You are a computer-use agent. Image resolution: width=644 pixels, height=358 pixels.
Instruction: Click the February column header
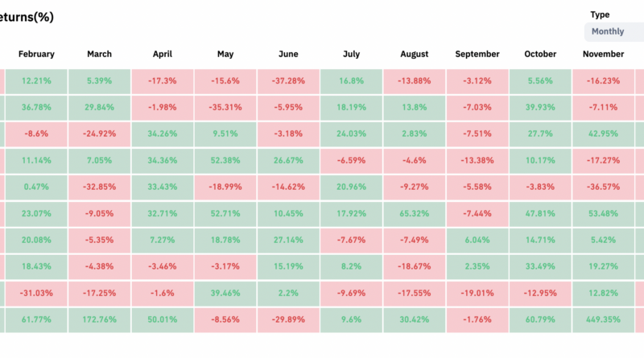(36, 55)
